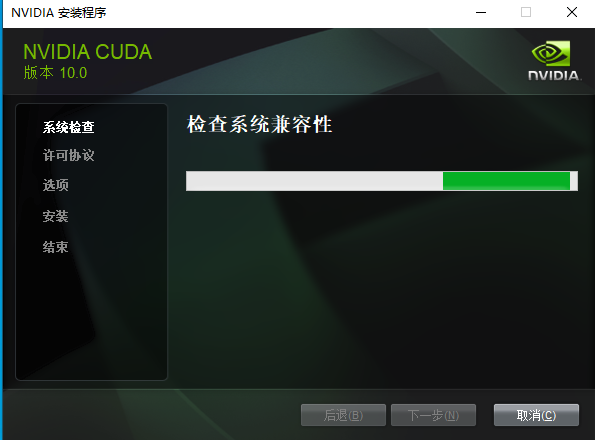
Task: Select the 许可协议 step in sidebar
Action: pyautogui.click(x=69, y=155)
